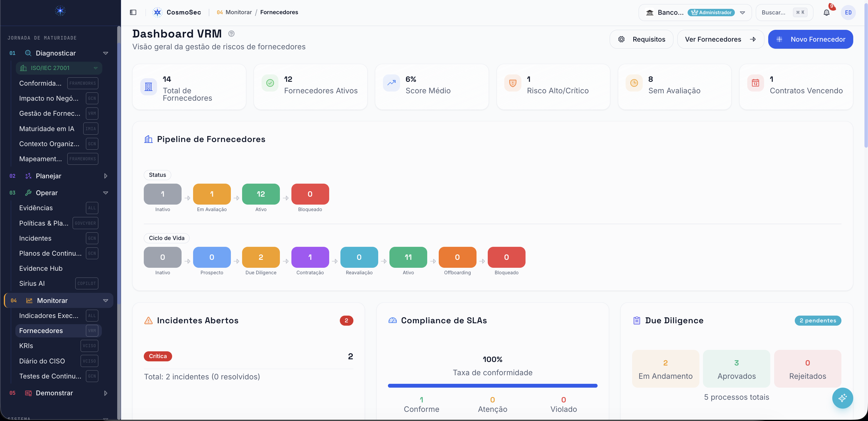Click the orange Due Diligence lifecycle box
The height and width of the screenshot is (421, 868).
261,257
